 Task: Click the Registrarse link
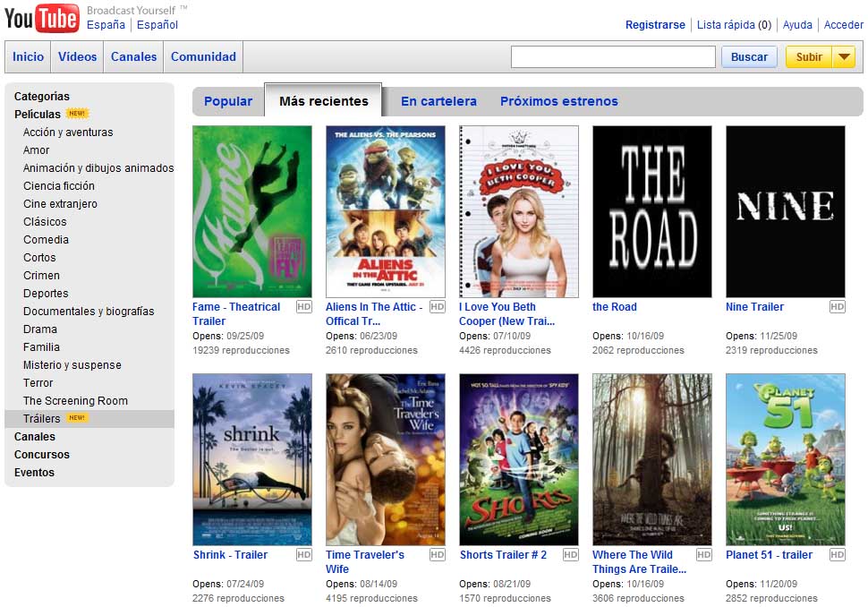(x=655, y=25)
